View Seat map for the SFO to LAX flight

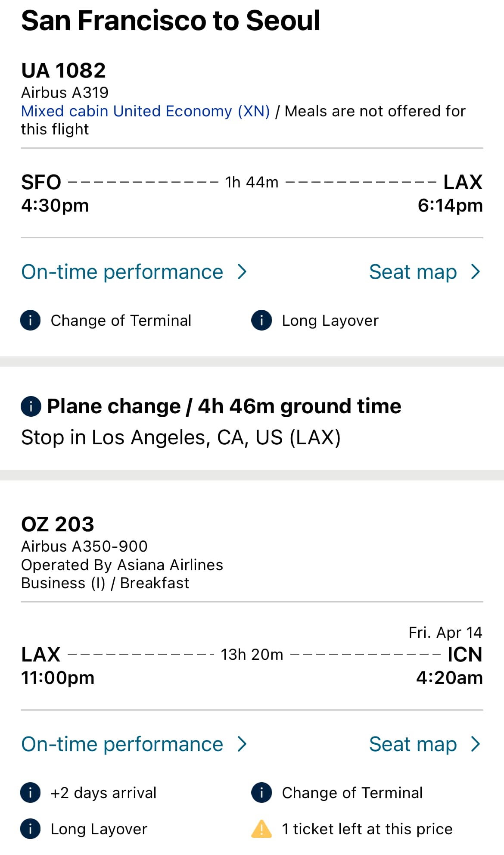point(413,272)
